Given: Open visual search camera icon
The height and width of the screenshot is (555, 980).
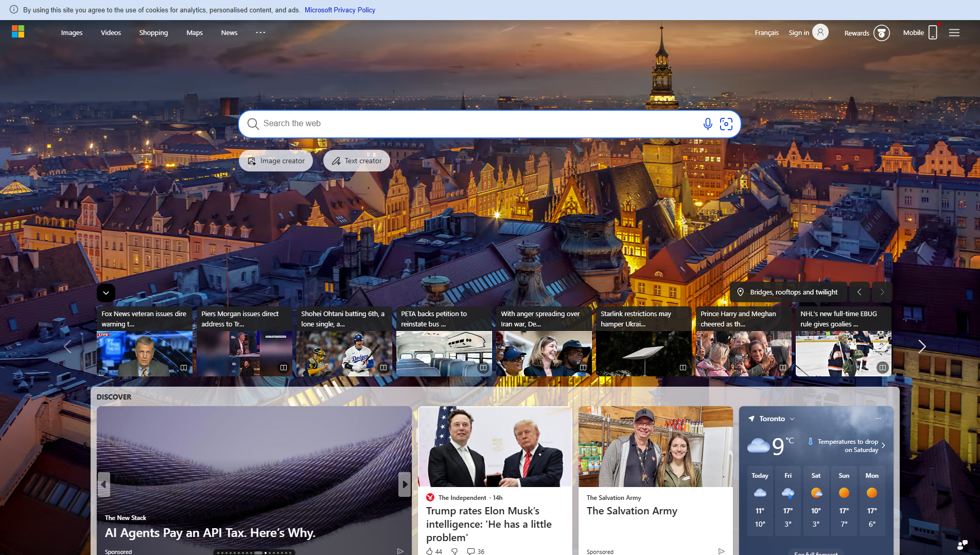Looking at the screenshot, I should (726, 124).
